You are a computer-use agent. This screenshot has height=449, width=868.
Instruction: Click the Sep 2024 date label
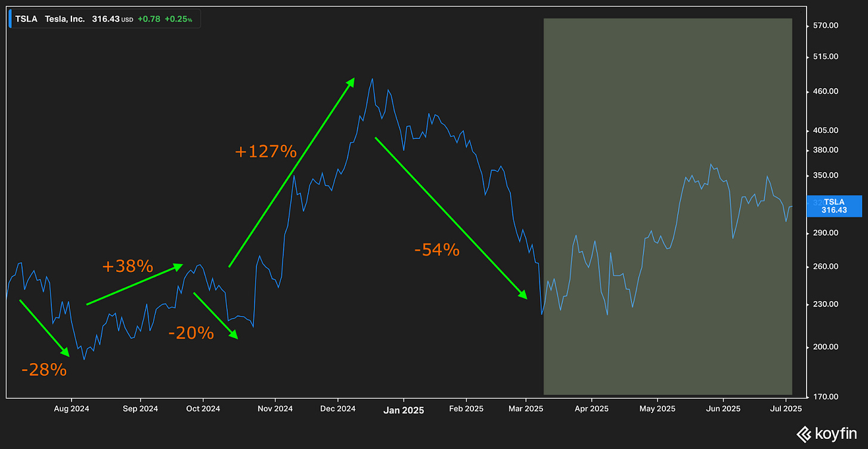pyautogui.click(x=140, y=409)
